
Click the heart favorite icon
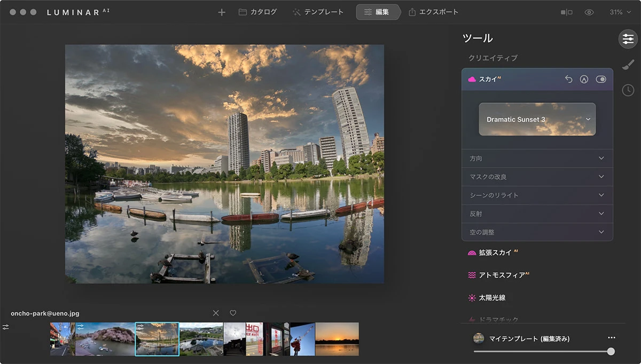233,313
